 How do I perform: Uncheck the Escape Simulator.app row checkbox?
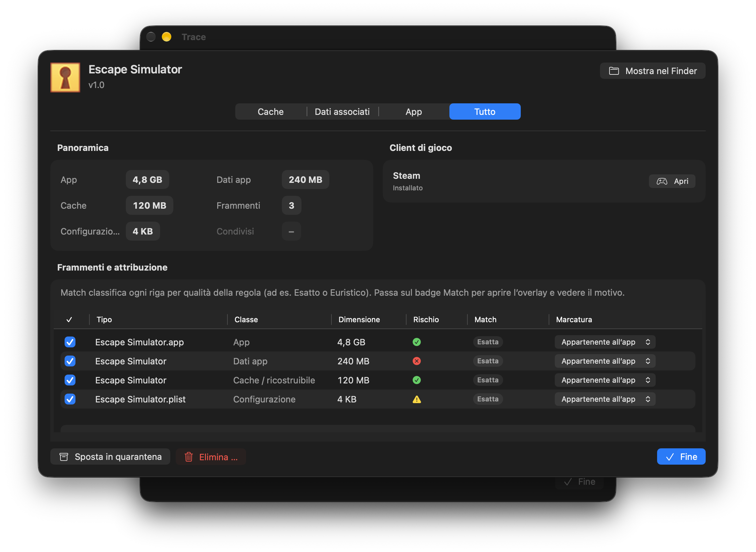[70, 342]
